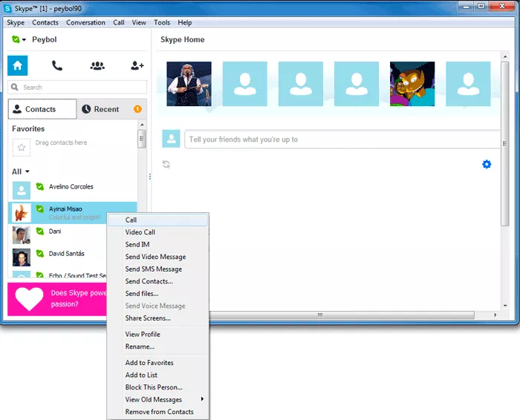520x420 pixels.
Task: Select contact Dani
Action: coord(57,234)
